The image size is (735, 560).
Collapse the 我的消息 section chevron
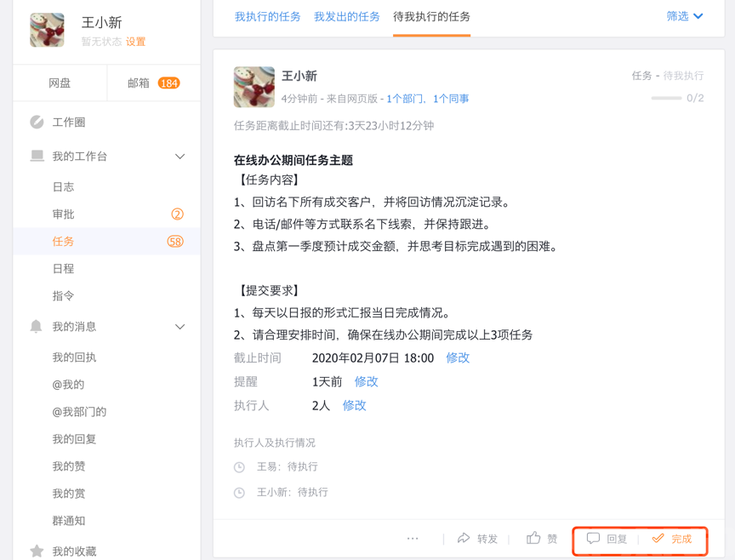tap(180, 327)
